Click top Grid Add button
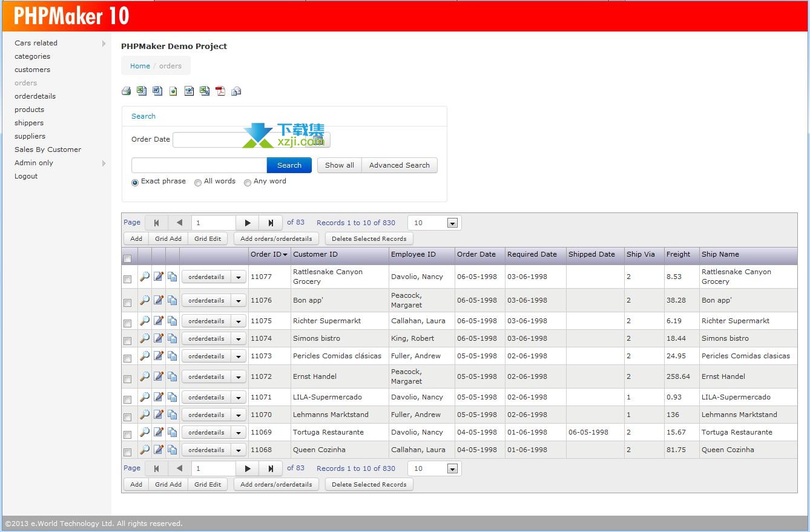This screenshot has width=810, height=532. tap(168, 238)
